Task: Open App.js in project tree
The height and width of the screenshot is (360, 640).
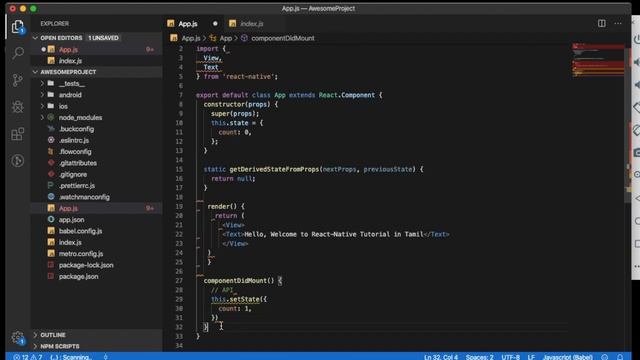Action: point(97,208)
